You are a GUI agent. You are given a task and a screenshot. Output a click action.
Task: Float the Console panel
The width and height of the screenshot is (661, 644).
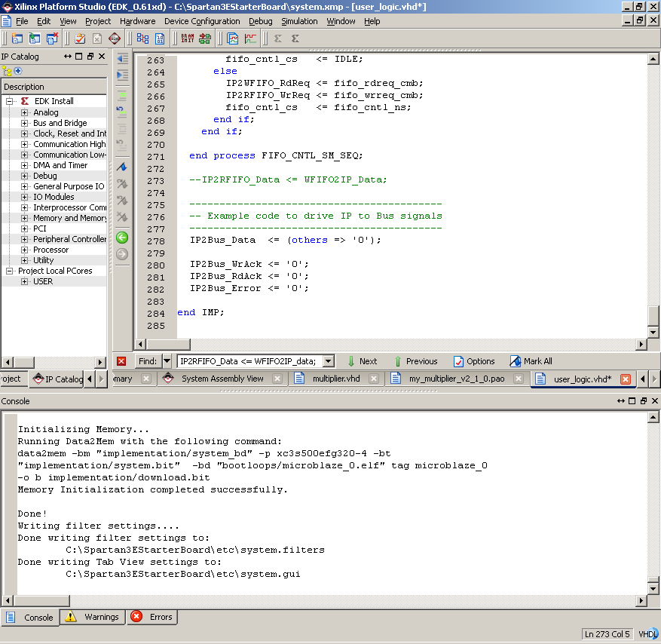(644, 400)
